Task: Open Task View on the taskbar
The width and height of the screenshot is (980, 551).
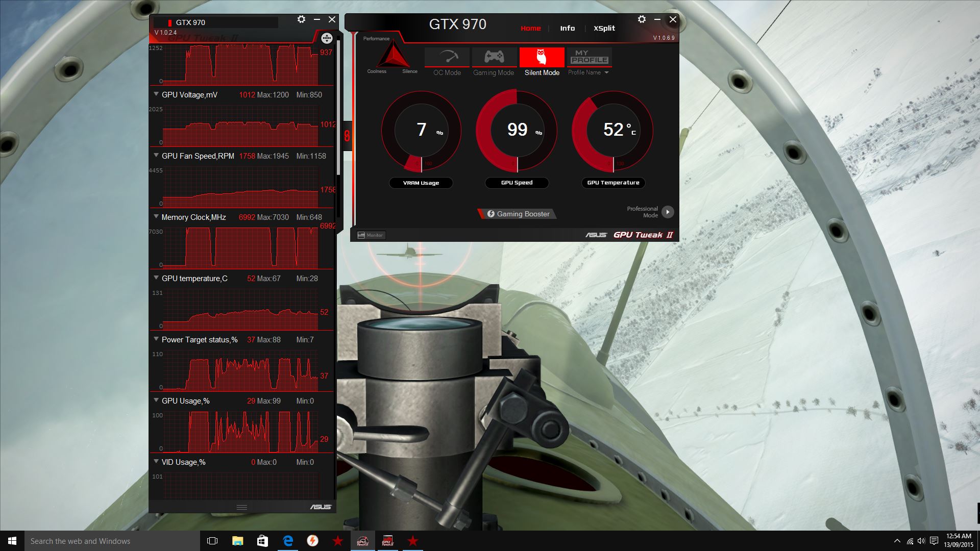Action: click(x=212, y=541)
